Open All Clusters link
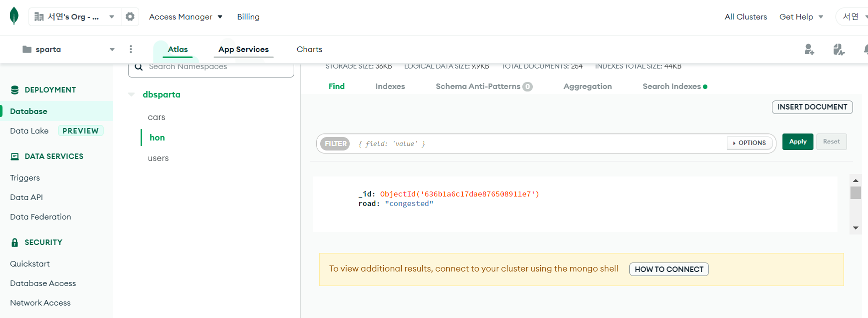868x318 pixels. click(745, 16)
